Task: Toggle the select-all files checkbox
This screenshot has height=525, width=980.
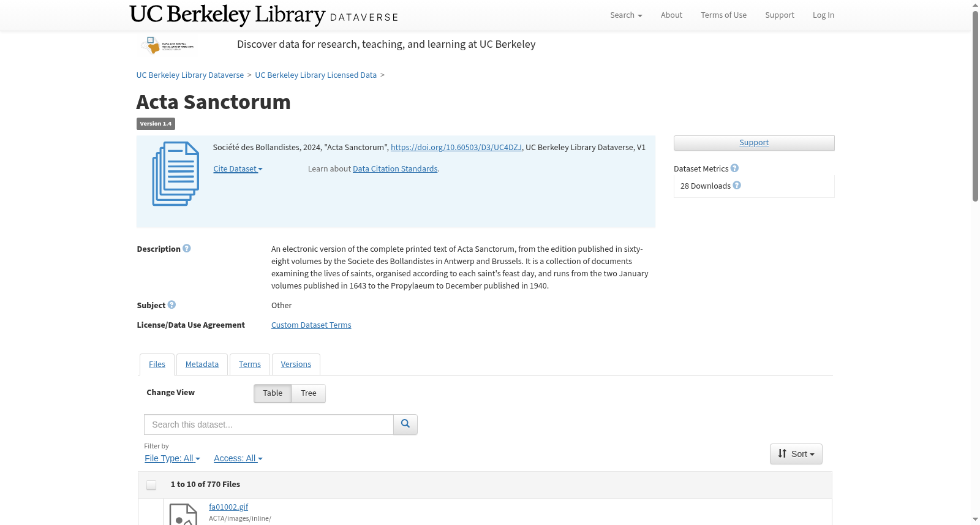Action: click(x=151, y=485)
